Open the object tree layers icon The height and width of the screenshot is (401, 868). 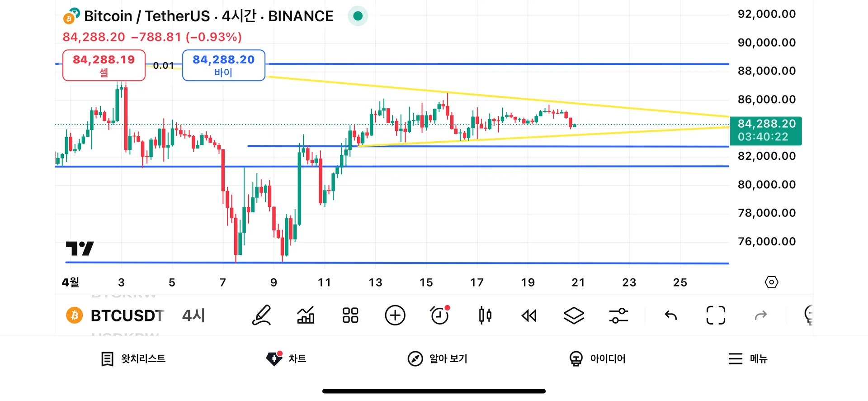[574, 315]
